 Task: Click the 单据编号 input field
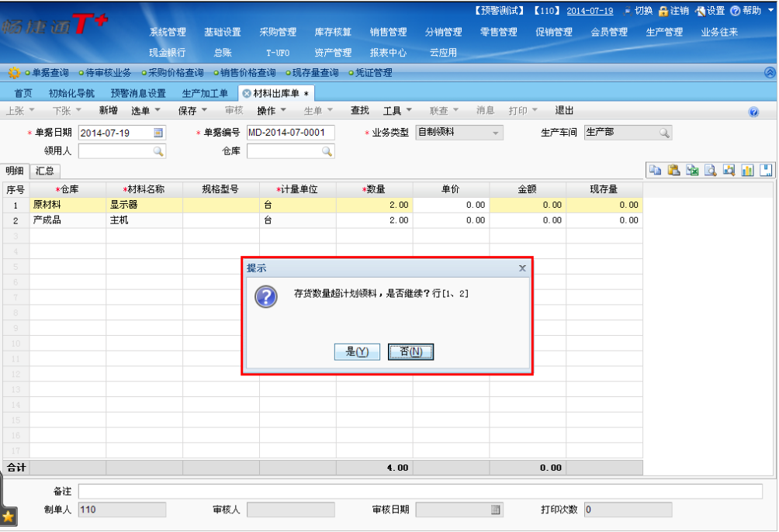(x=291, y=133)
